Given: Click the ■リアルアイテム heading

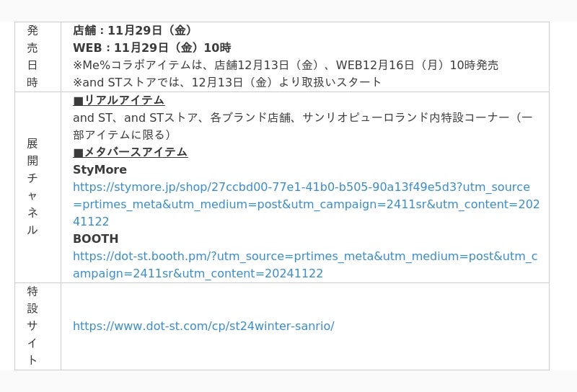Looking at the screenshot, I should [x=118, y=100].
